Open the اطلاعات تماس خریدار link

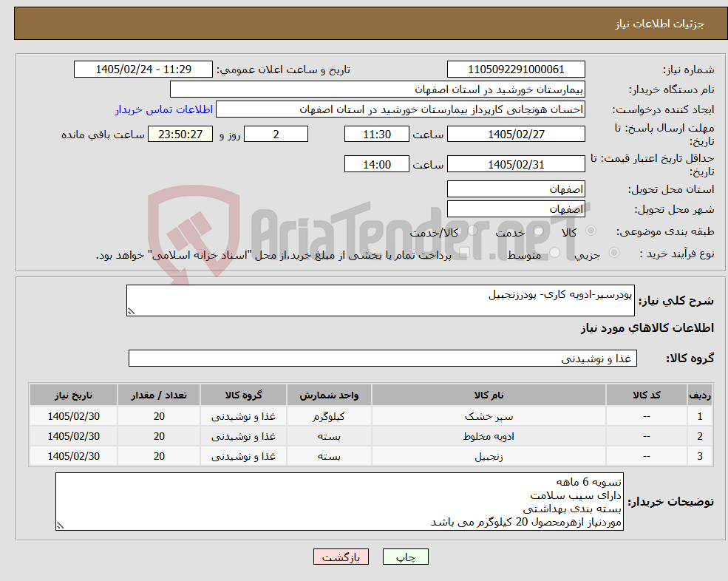tap(164, 109)
